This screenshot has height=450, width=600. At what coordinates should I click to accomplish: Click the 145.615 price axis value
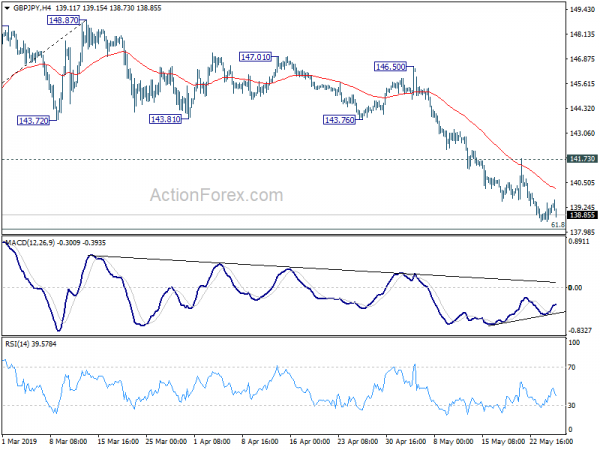coord(582,84)
